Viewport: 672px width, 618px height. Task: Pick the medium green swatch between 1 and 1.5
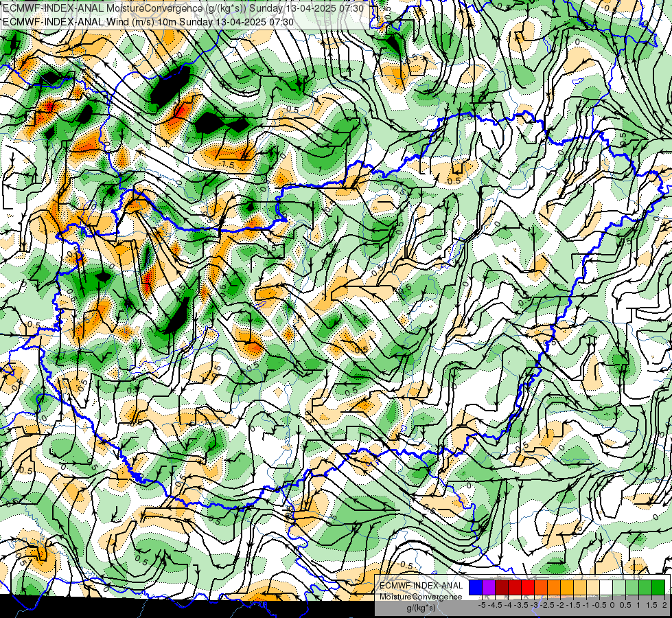point(645,588)
